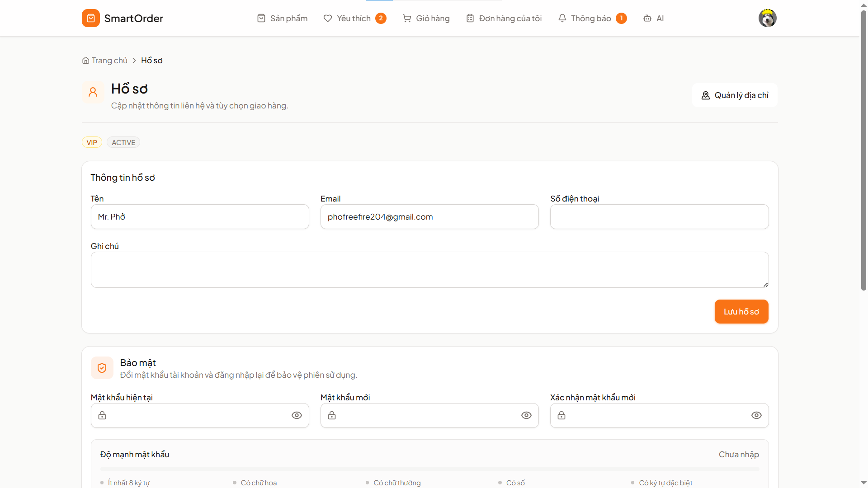The height and width of the screenshot is (488, 868).
Task: Focus the Số điện thoại phone field
Action: tap(659, 217)
